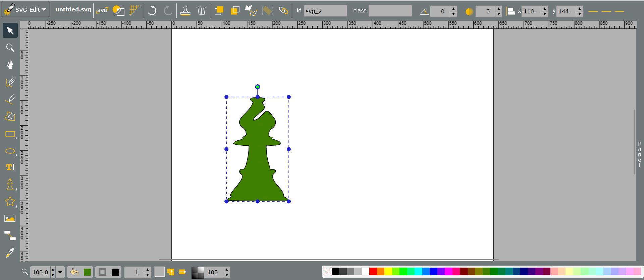Click the ungroup/group dashed rectangle icon
This screenshot has width=644, height=280.
(267, 11)
